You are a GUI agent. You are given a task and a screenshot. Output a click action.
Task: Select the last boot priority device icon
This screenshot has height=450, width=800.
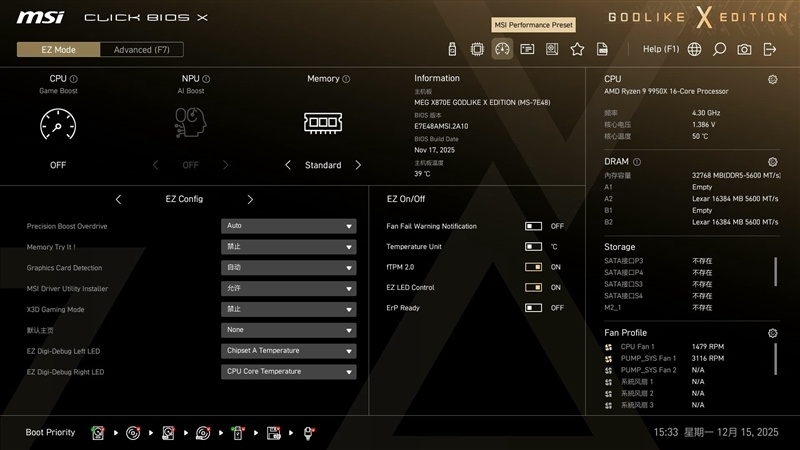[308, 433]
